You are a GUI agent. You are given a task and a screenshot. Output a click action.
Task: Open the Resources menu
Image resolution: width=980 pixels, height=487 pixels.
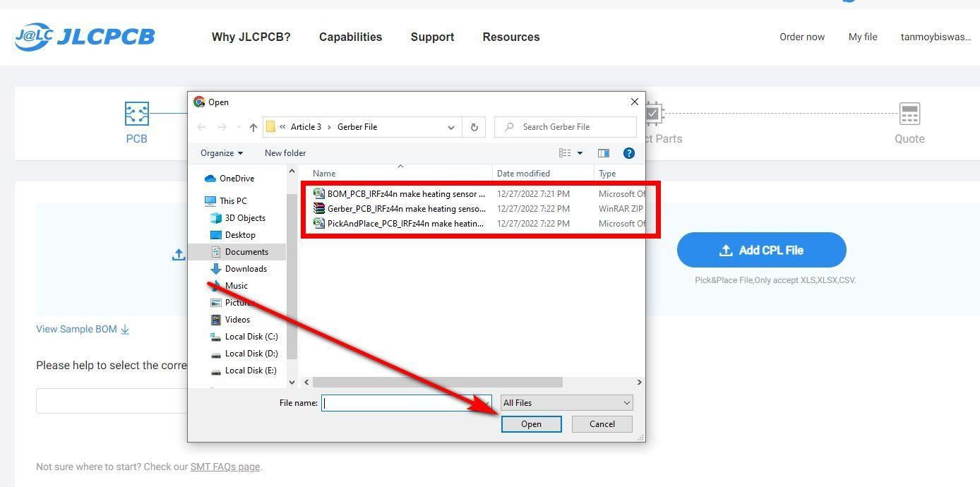pyautogui.click(x=511, y=37)
